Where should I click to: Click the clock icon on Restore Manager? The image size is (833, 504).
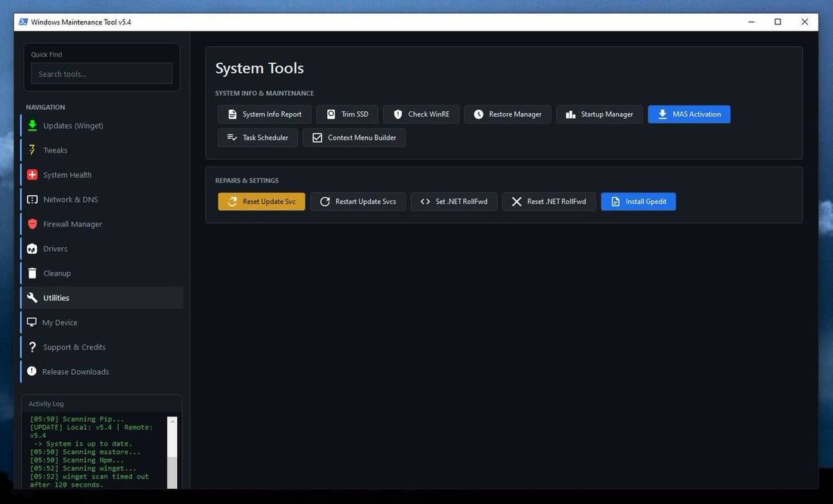pyautogui.click(x=479, y=114)
